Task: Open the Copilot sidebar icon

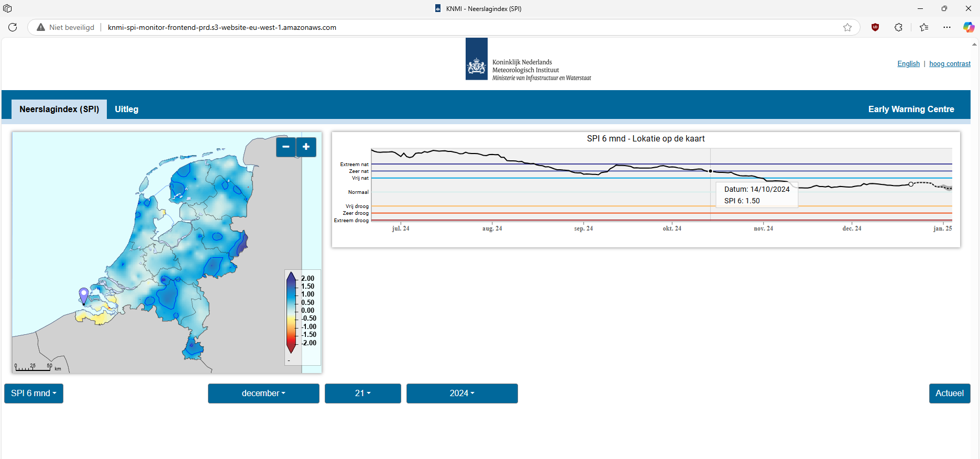Action: click(x=968, y=27)
